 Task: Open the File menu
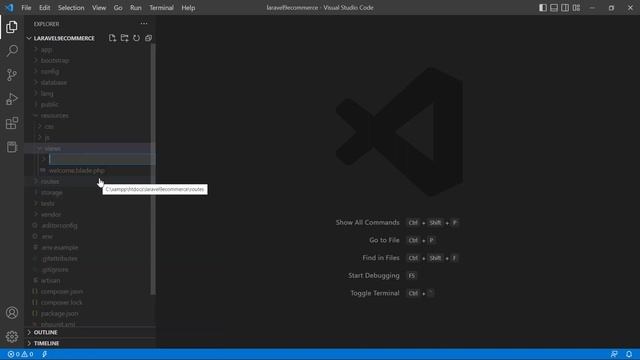tap(26, 8)
